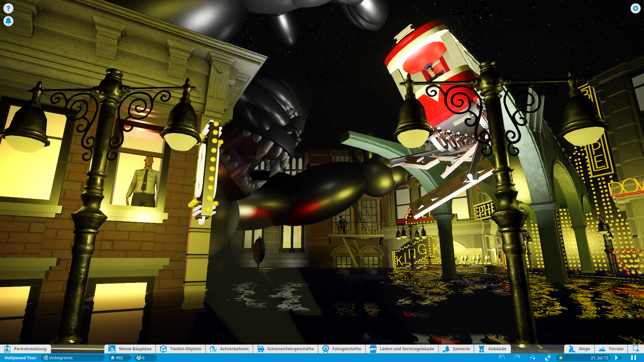Open the Gebäude tab
The image size is (644, 362).
click(x=492, y=349)
